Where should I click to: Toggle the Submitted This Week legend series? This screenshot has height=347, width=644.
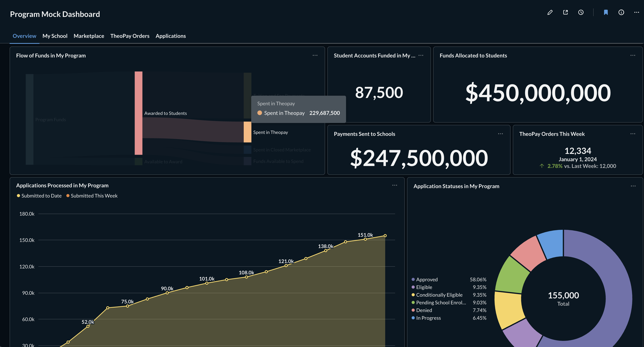(x=92, y=196)
